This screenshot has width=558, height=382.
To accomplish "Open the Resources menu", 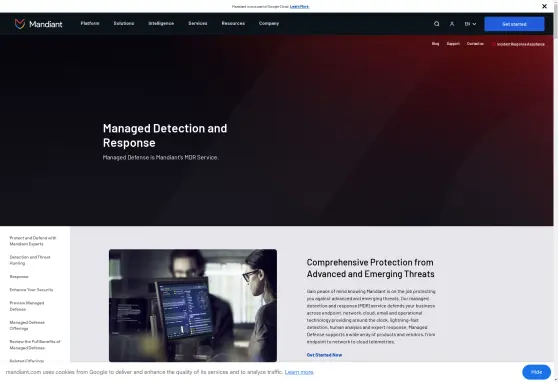I will (233, 23).
